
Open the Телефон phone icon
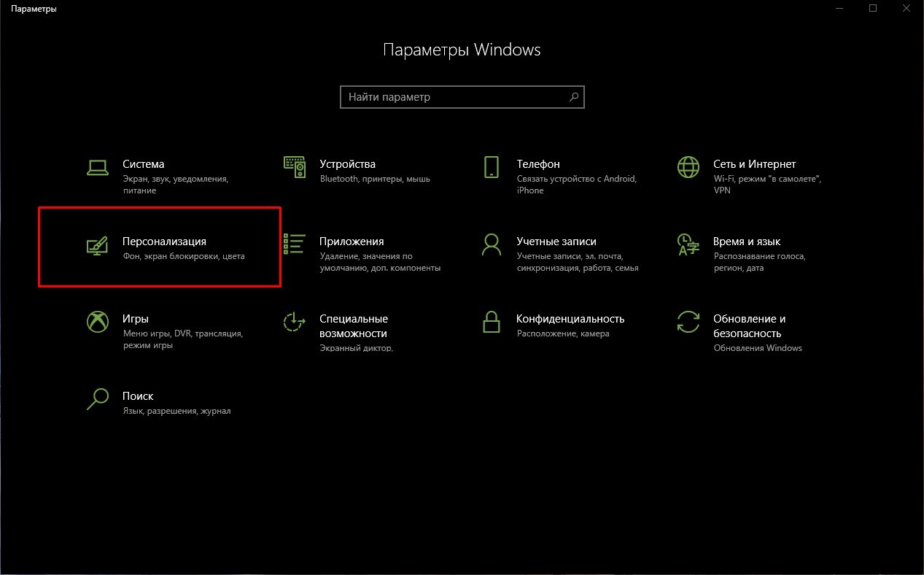pyautogui.click(x=492, y=167)
